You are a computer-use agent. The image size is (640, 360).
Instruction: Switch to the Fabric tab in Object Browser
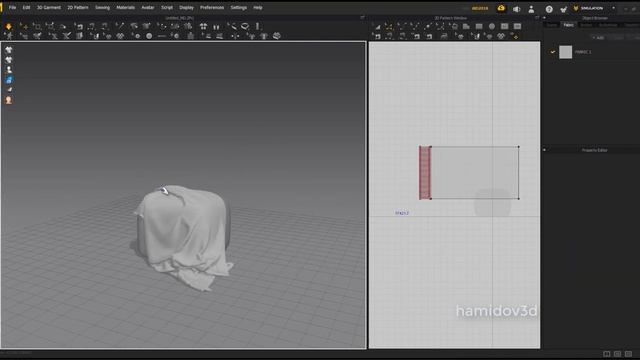coord(568,25)
